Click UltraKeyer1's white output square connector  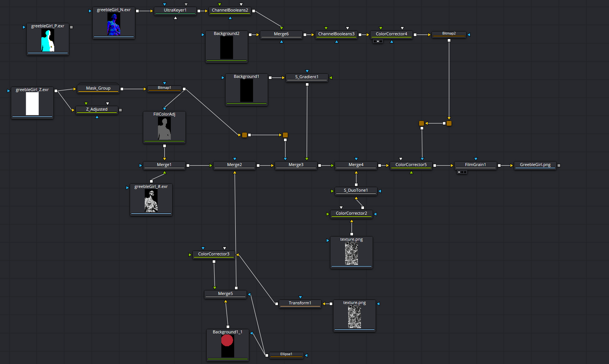198,10
